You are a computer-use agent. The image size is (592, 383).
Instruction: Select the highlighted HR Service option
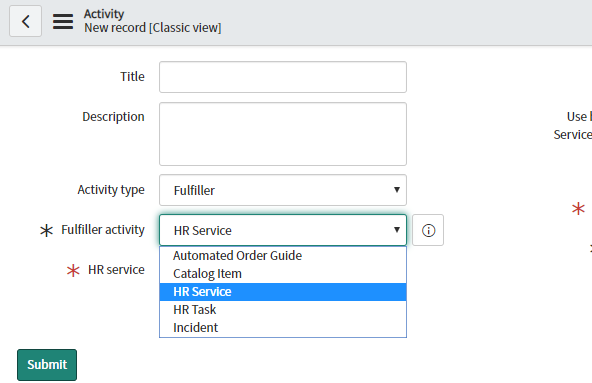point(283,292)
